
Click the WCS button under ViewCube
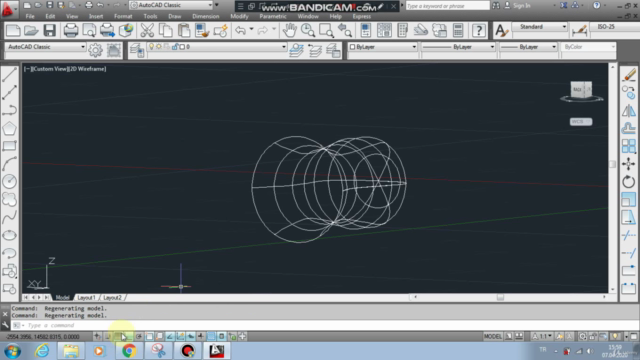[x=581, y=122]
